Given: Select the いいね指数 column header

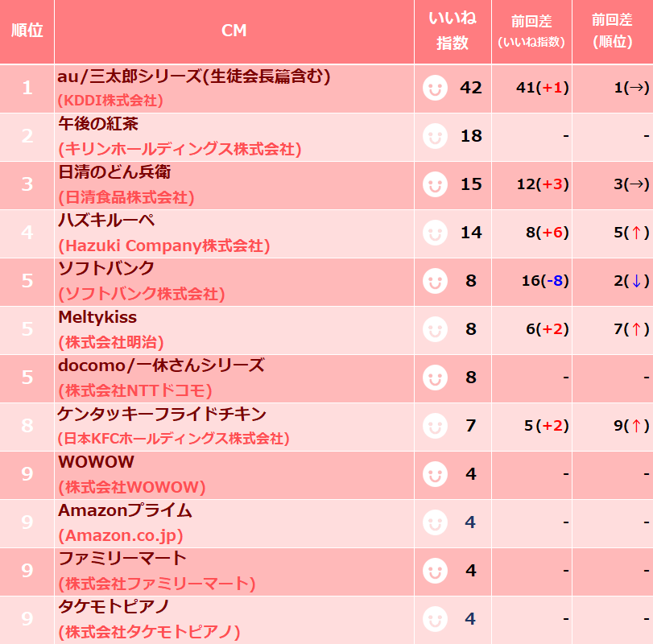Looking at the screenshot, I should coord(453,31).
